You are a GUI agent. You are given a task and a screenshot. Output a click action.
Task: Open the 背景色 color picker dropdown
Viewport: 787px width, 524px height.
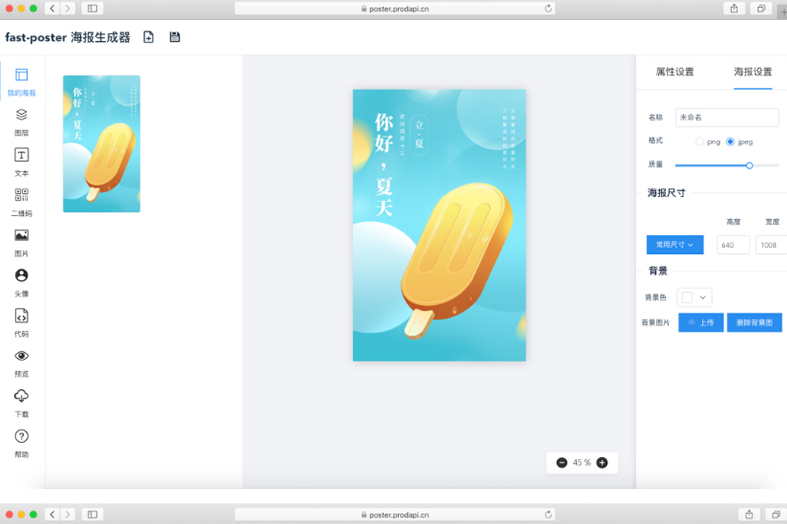click(x=694, y=297)
